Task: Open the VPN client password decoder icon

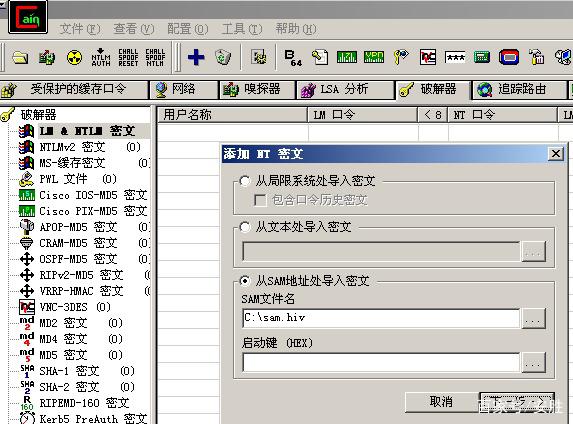Action: 374,57
